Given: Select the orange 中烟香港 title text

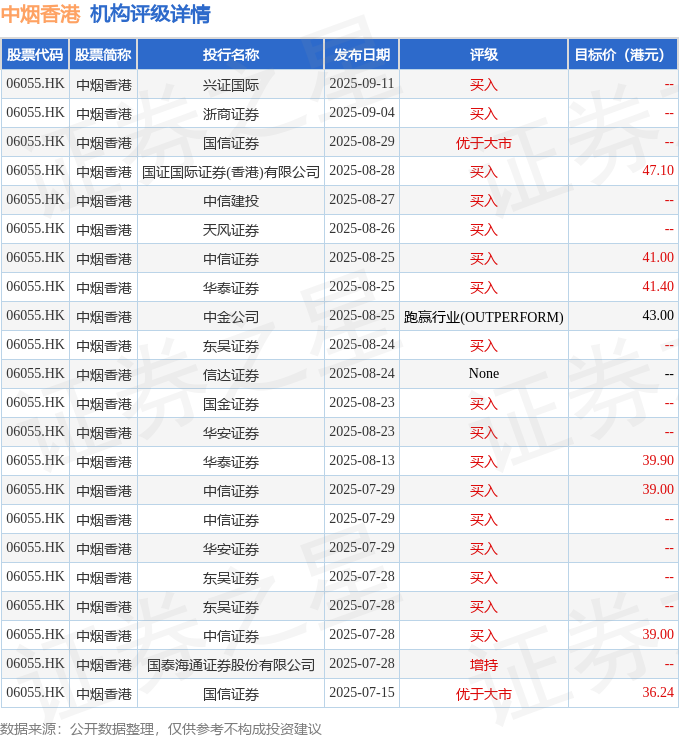Looking at the screenshot, I should tap(40, 14).
